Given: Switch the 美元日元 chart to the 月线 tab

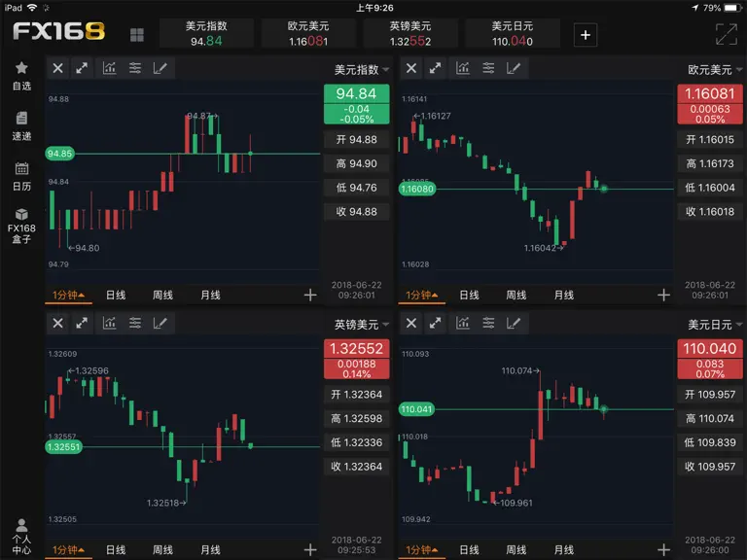Looking at the screenshot, I should click(x=564, y=550).
